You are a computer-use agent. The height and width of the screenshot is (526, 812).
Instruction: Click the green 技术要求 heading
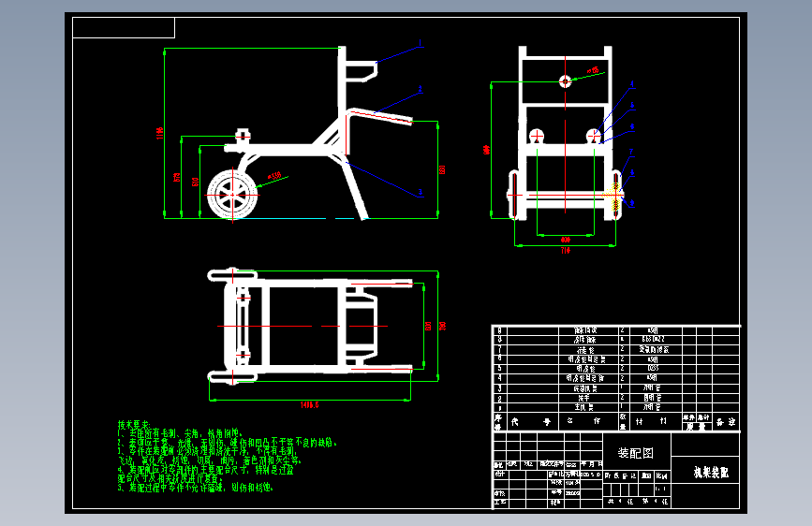pyautogui.click(x=134, y=425)
